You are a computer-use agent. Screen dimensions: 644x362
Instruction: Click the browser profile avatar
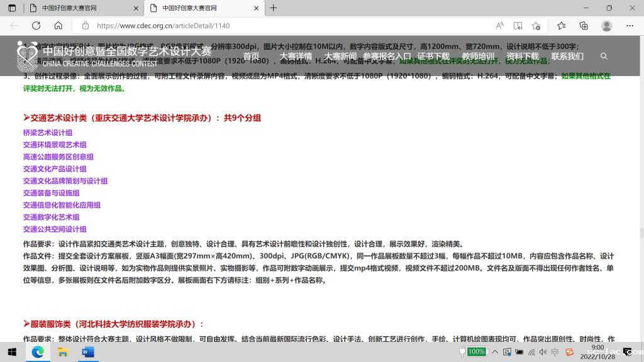click(x=606, y=26)
